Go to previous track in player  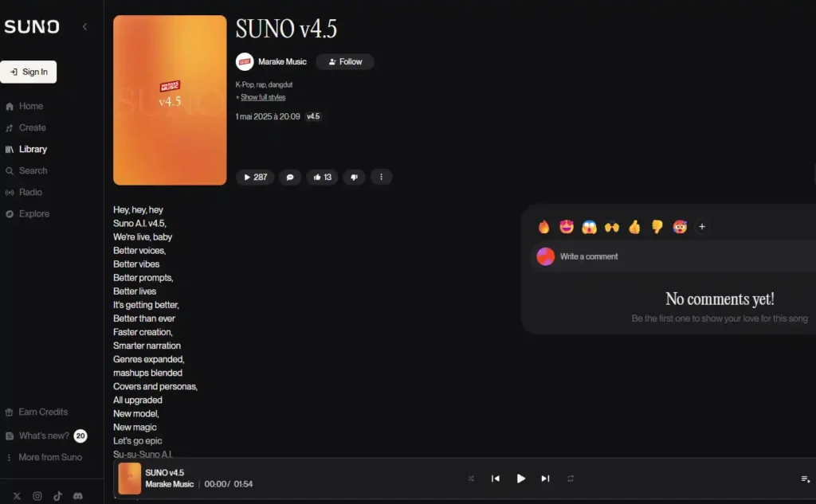point(496,479)
